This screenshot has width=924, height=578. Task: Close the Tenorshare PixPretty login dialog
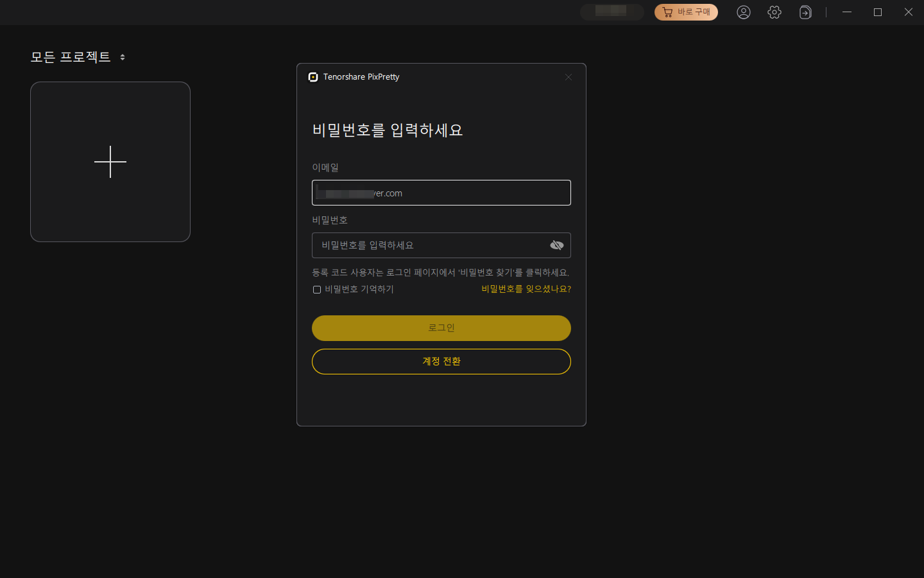pos(569,77)
